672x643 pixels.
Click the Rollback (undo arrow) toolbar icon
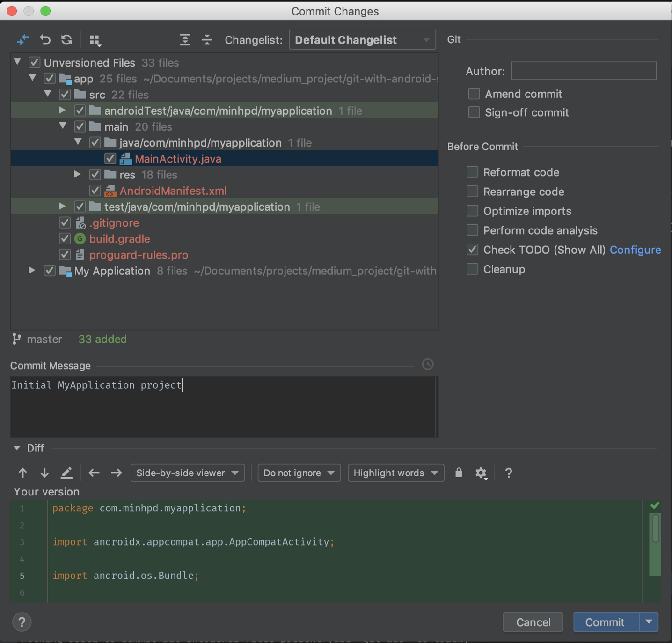[45, 40]
